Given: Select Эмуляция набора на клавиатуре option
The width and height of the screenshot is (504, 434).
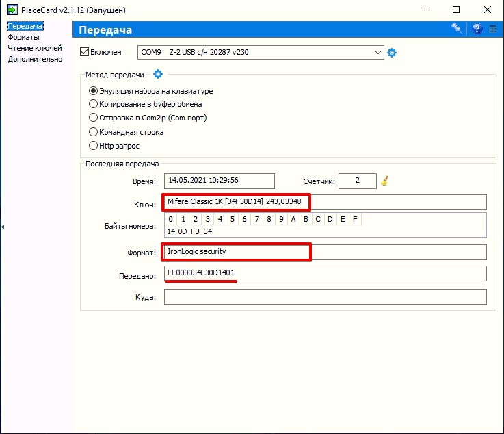Looking at the screenshot, I should point(94,91).
